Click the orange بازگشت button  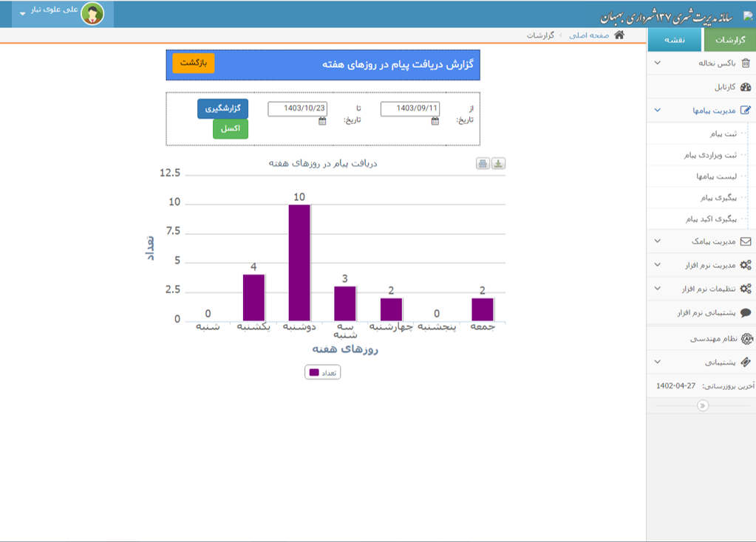194,63
